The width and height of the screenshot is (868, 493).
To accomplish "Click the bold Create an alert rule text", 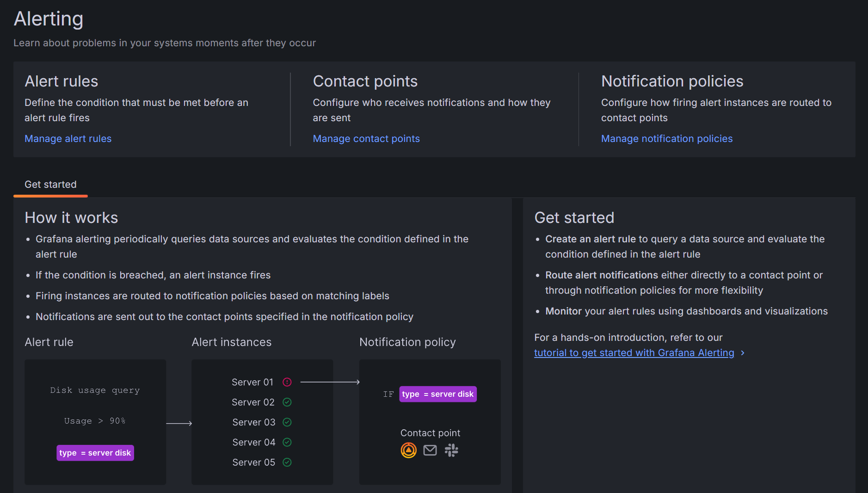I will 591,239.
